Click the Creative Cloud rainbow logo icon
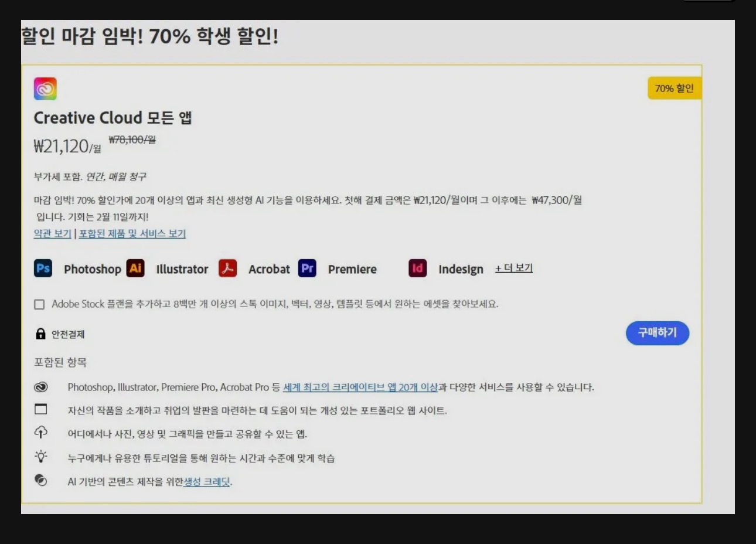 (45, 89)
